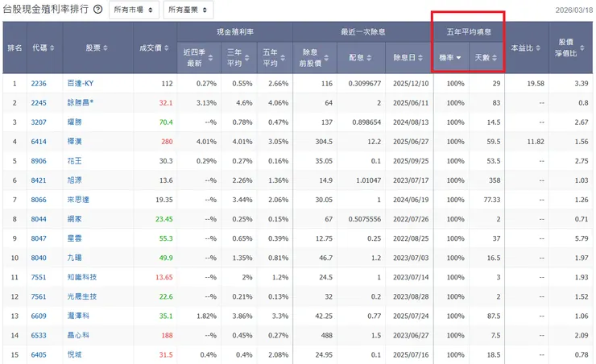
Task: Open the 花王 stock link
Action: pyautogui.click(x=74, y=161)
